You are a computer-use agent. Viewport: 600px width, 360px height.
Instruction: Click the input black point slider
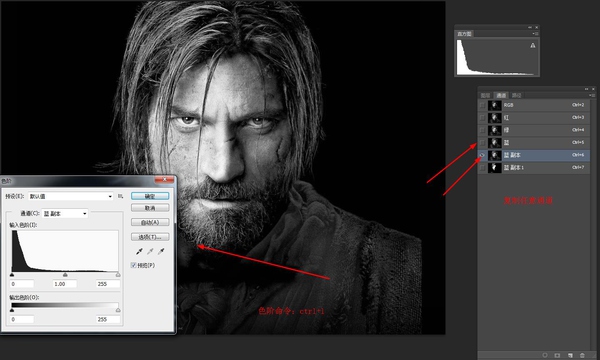pyautogui.click(x=12, y=275)
